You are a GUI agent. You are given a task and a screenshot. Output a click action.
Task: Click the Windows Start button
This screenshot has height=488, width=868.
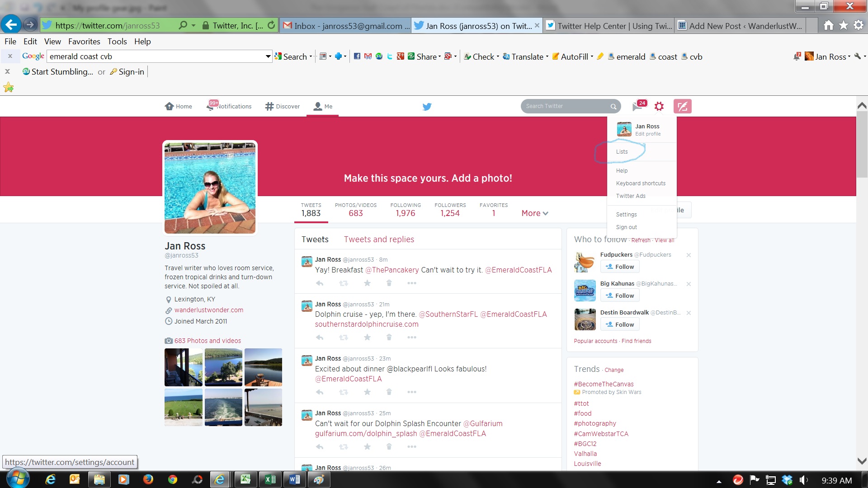point(18,479)
